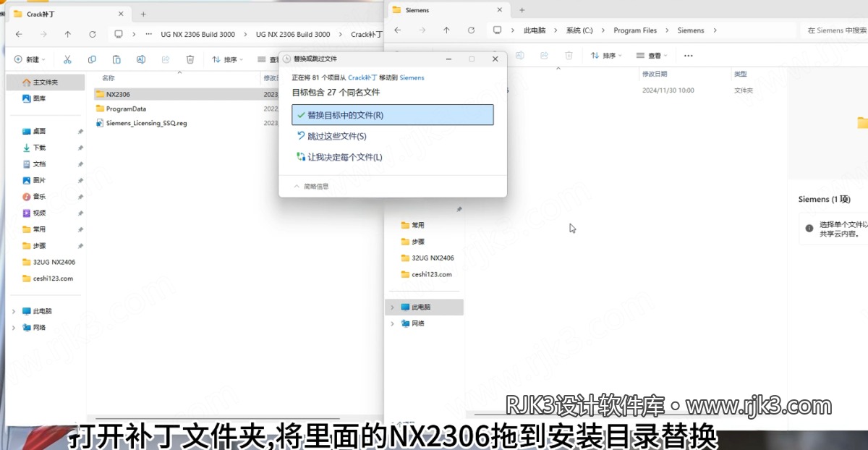The height and width of the screenshot is (450, 868).
Task: Click Cut scissors icon in Crack补丁 window
Action: coord(67,59)
